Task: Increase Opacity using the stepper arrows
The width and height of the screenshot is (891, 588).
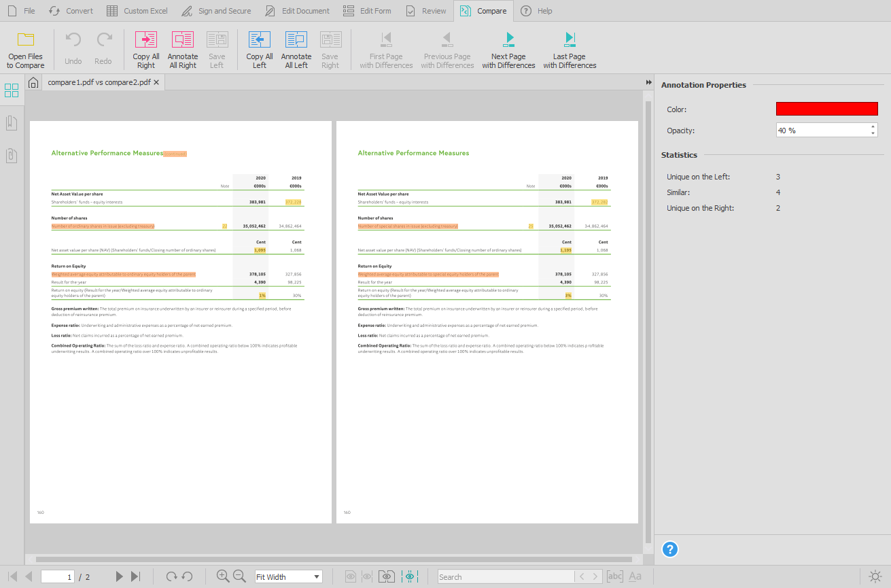Action: coord(873,129)
